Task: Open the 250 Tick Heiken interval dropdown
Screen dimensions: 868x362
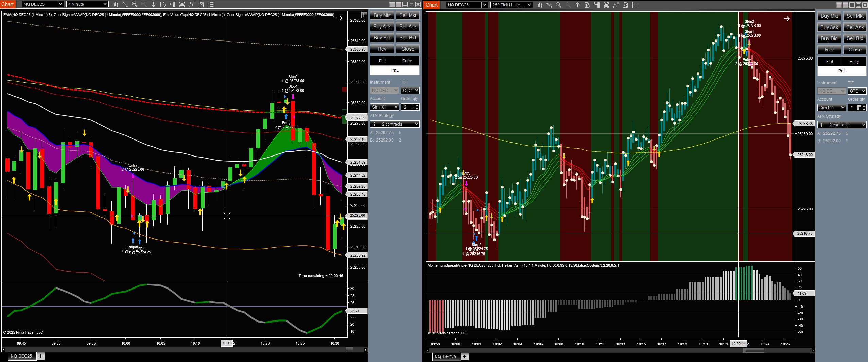Action: coord(529,5)
